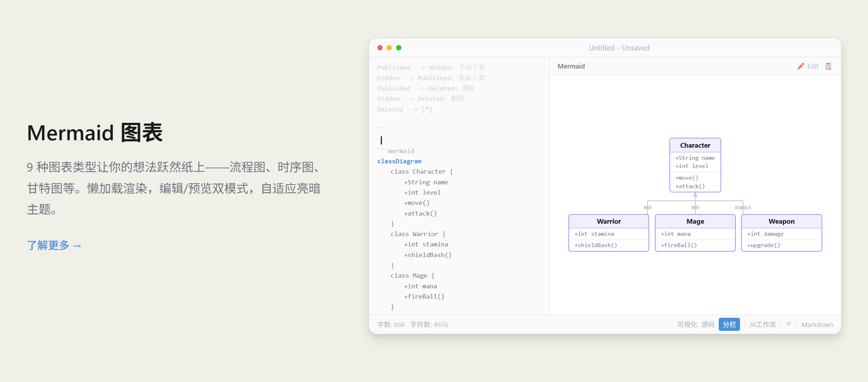Image resolution: width=868 pixels, height=382 pixels.
Task: Open the AI sparkle icon in status bar
Action: click(789, 324)
